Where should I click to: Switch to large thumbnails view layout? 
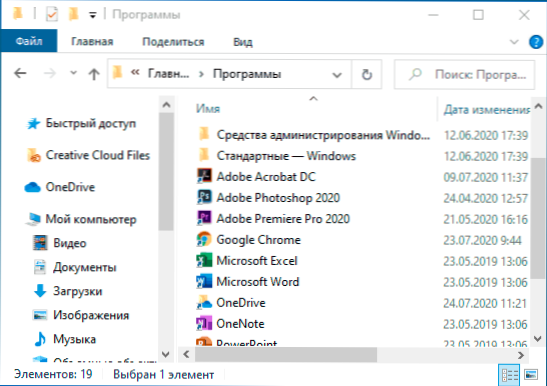tap(531, 375)
